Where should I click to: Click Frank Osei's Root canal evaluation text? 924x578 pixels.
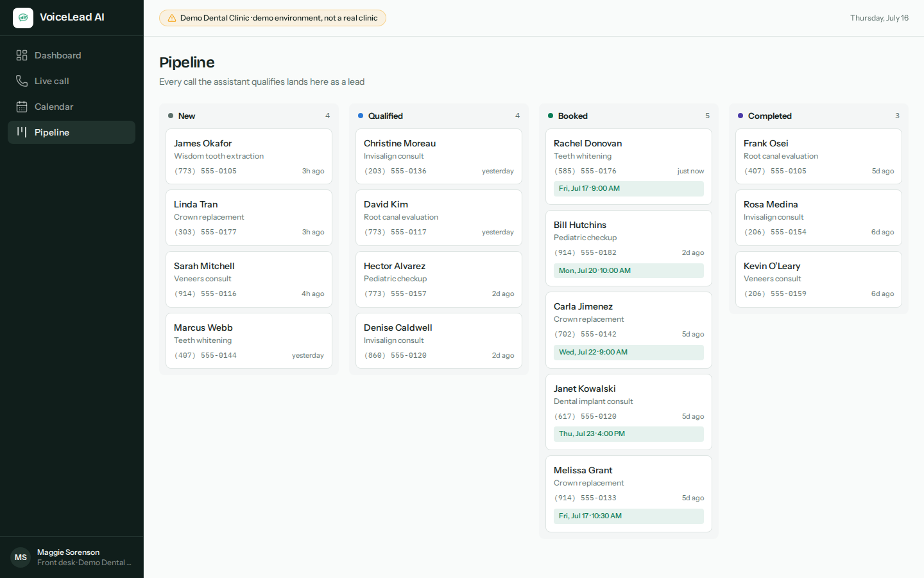point(781,156)
